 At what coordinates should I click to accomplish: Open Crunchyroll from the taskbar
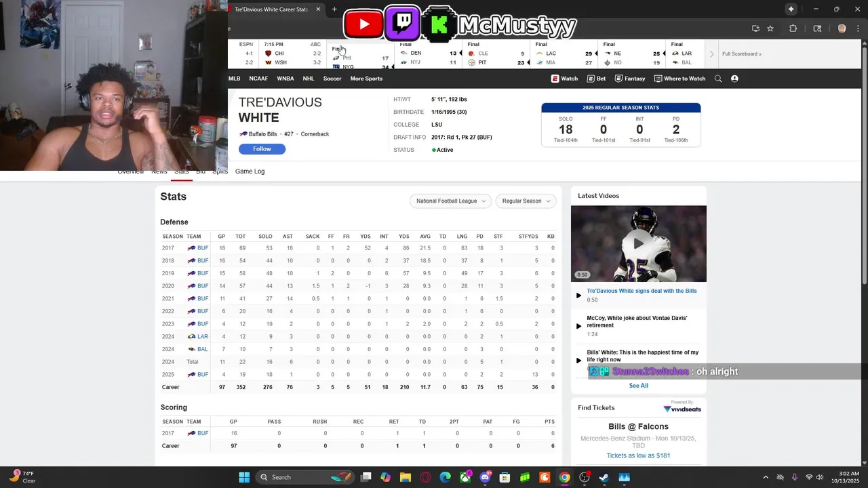pyautogui.click(x=545, y=477)
